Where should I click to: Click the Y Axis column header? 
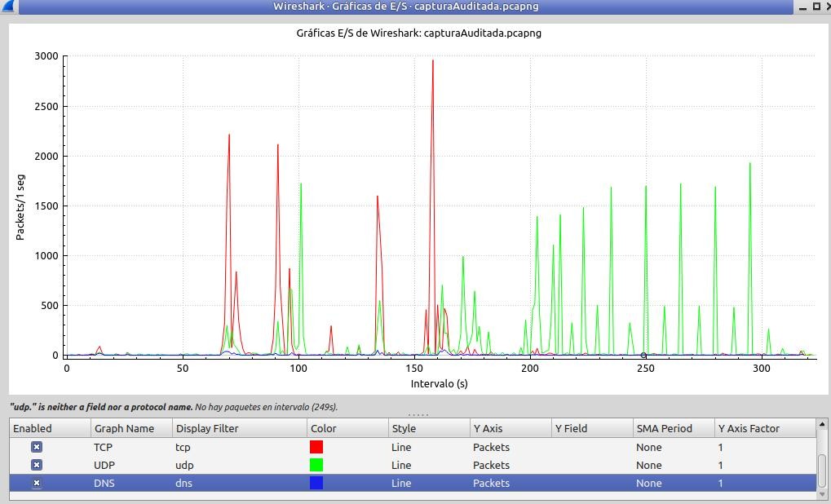[x=511, y=428]
